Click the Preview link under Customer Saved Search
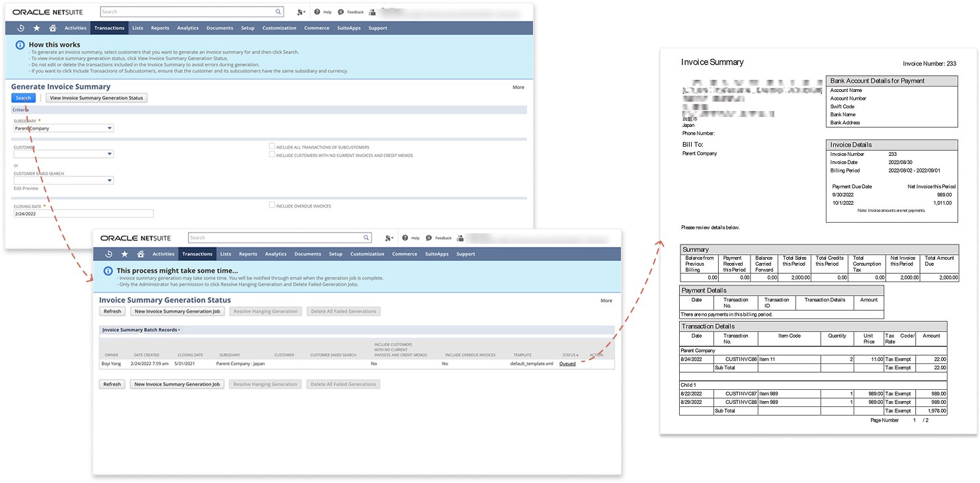The height and width of the screenshot is (483, 980). pos(30,188)
